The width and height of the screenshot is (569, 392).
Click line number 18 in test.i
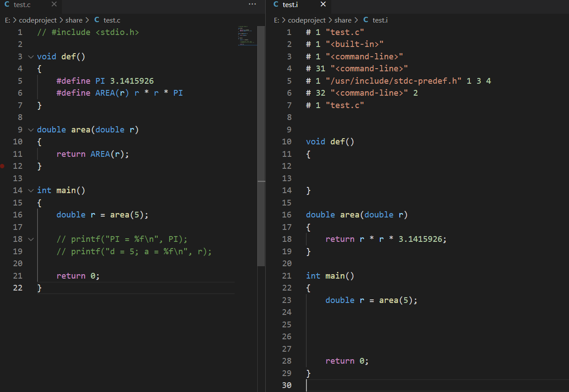point(287,239)
